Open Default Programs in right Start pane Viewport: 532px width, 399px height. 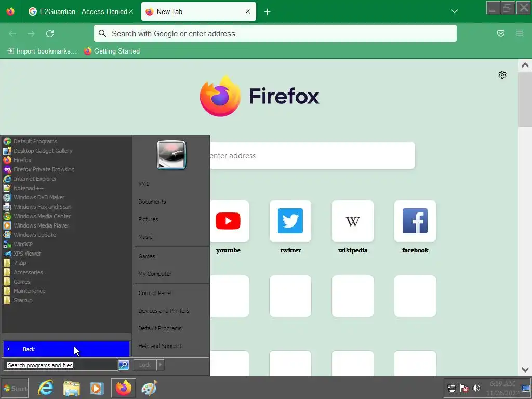(x=160, y=328)
